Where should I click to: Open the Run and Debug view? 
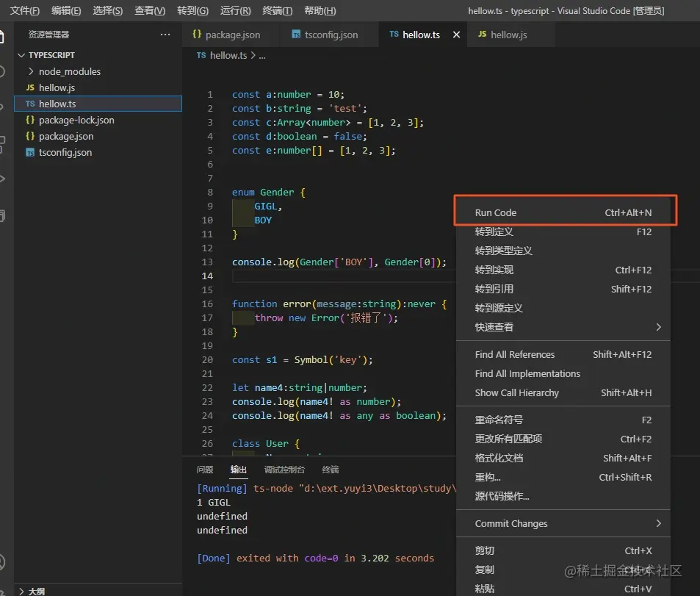click(x=3, y=179)
